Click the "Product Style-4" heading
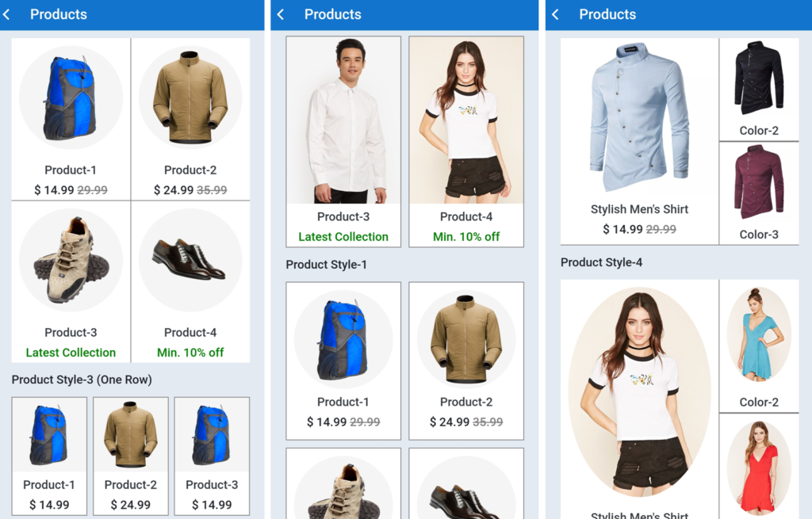 601,262
